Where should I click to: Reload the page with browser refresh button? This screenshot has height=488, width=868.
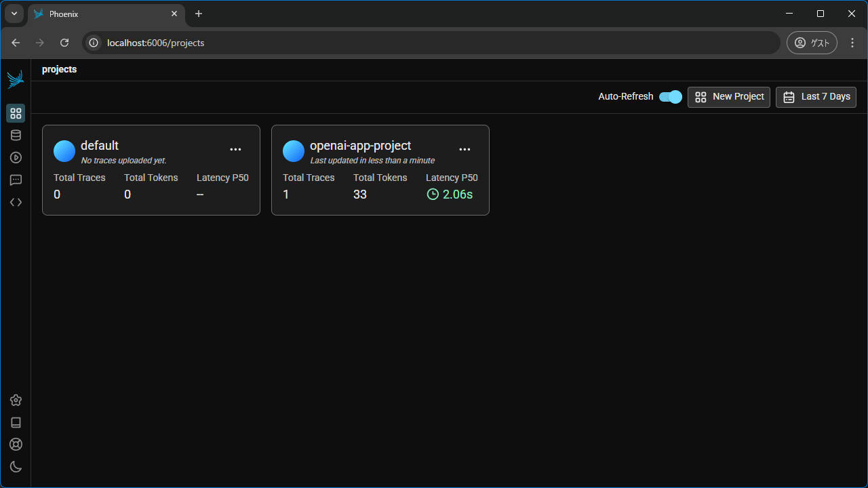coord(64,43)
